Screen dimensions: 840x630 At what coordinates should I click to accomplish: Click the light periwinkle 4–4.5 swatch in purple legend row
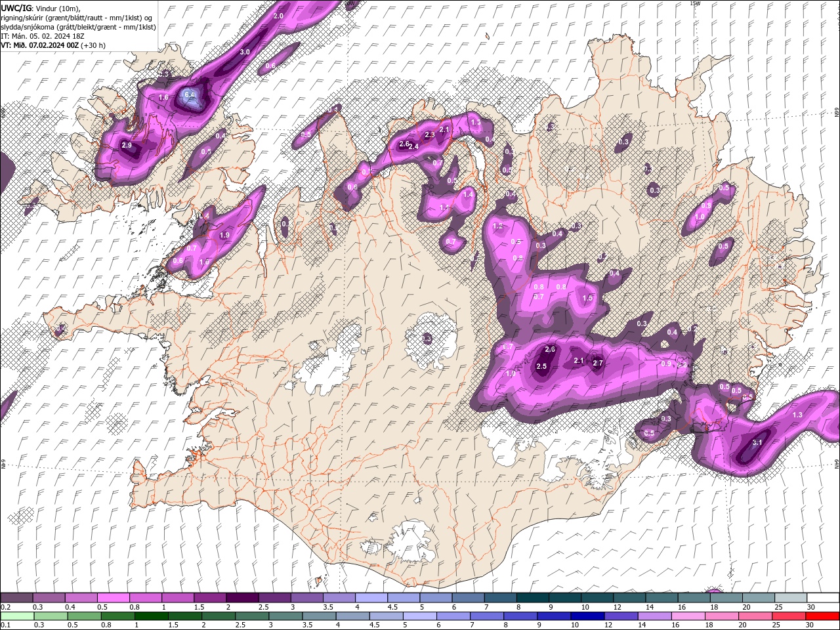point(371,598)
